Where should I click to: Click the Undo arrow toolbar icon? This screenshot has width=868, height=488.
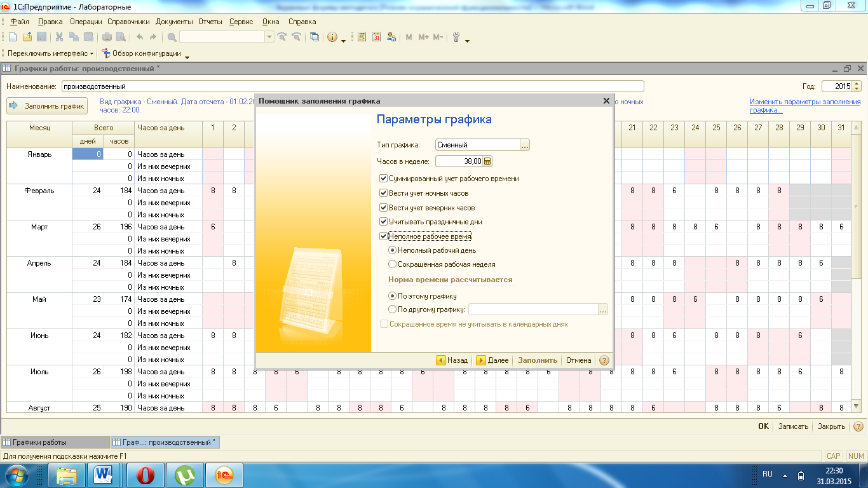coord(140,37)
